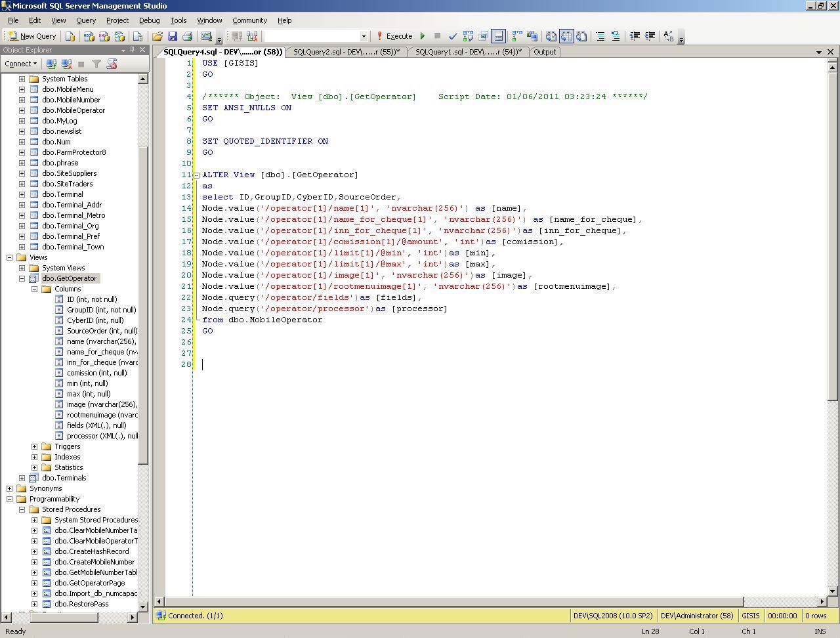This screenshot has width=840, height=638.
Task: Save the query with the floppy disk icon
Action: 173,36
